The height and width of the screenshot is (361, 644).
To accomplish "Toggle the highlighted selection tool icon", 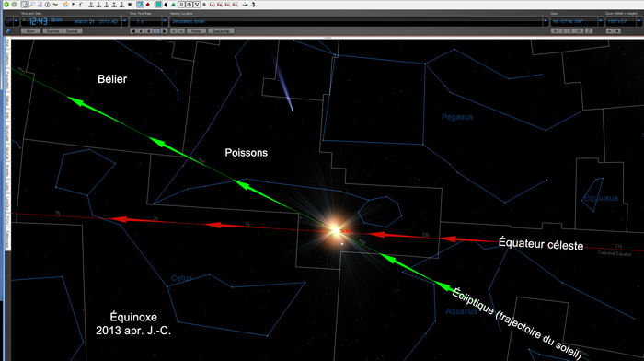I will (x=25, y=5).
